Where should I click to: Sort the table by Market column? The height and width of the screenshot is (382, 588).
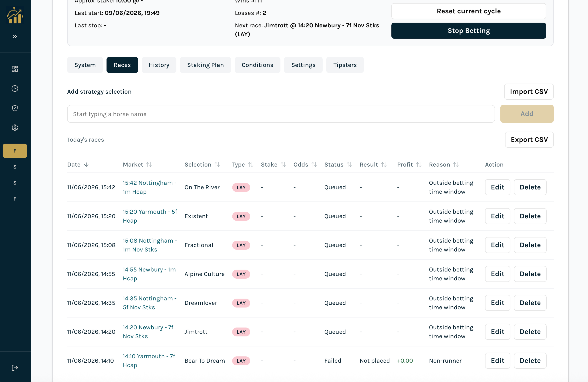[137, 165]
